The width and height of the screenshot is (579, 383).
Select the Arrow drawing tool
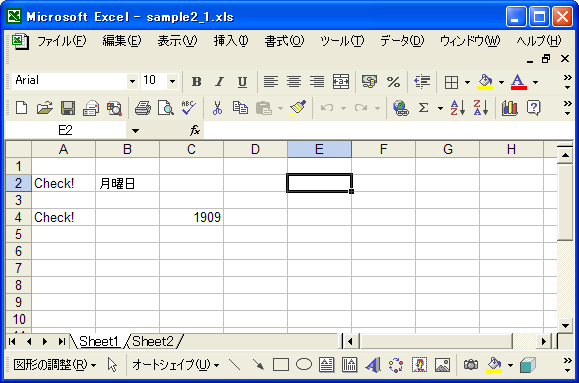coord(258,365)
